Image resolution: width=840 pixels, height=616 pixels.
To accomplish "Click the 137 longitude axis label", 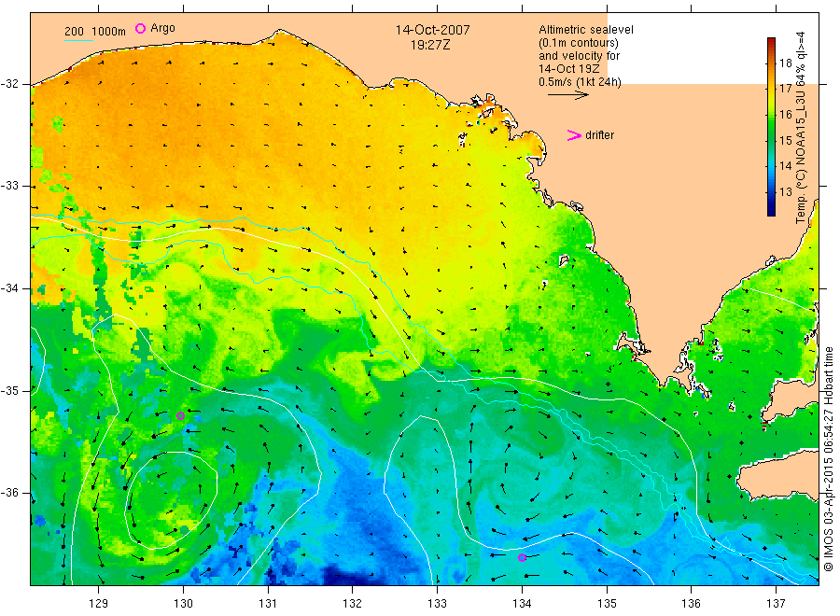I will 776,603.
